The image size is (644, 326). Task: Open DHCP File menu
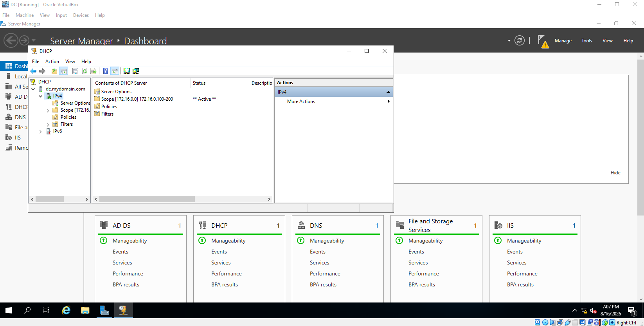point(36,62)
